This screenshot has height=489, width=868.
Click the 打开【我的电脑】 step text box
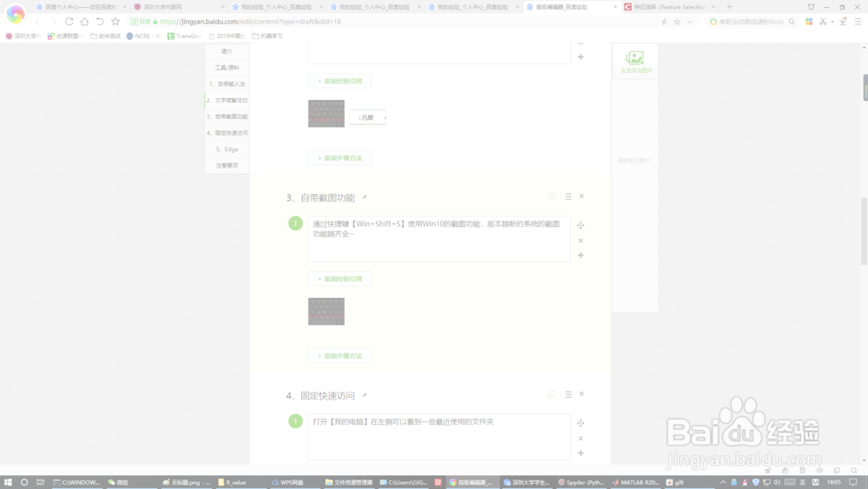[x=439, y=436]
